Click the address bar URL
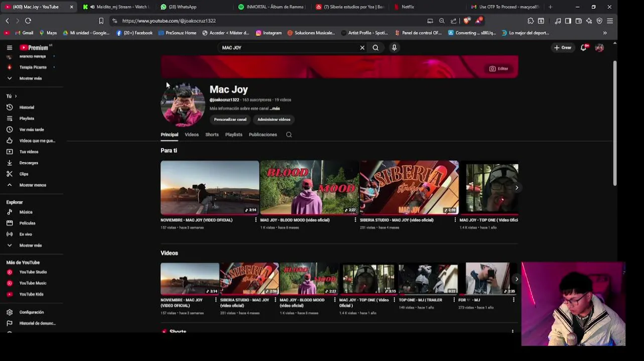Image resolution: width=644 pixels, height=361 pixels. [x=169, y=21]
